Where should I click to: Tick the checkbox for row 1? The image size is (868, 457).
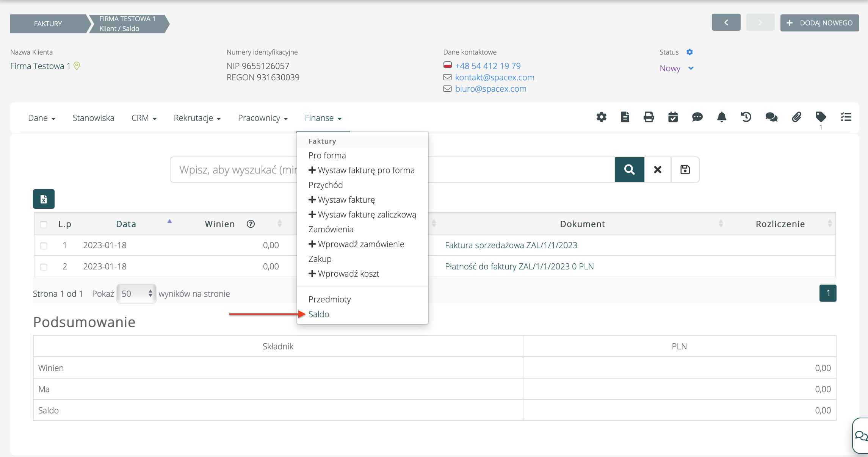(44, 246)
